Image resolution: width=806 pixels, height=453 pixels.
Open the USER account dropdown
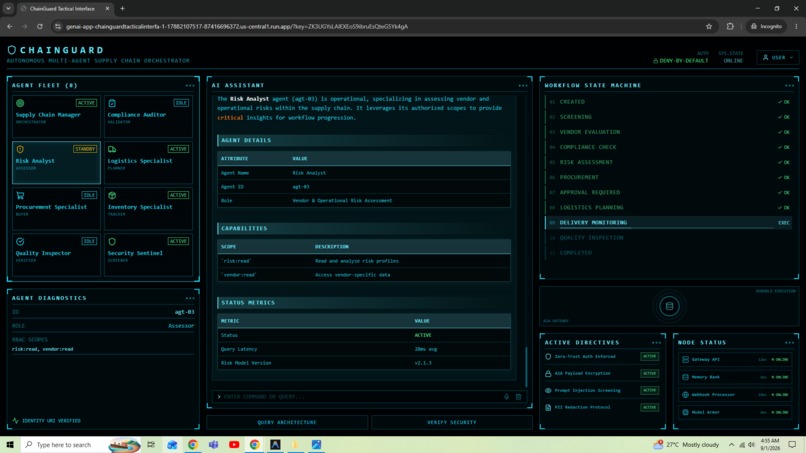point(778,58)
